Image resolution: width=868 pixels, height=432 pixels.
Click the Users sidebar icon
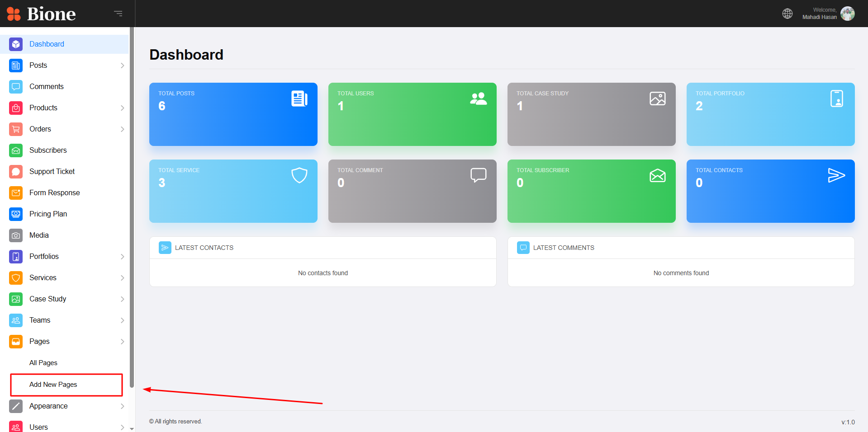(x=16, y=427)
